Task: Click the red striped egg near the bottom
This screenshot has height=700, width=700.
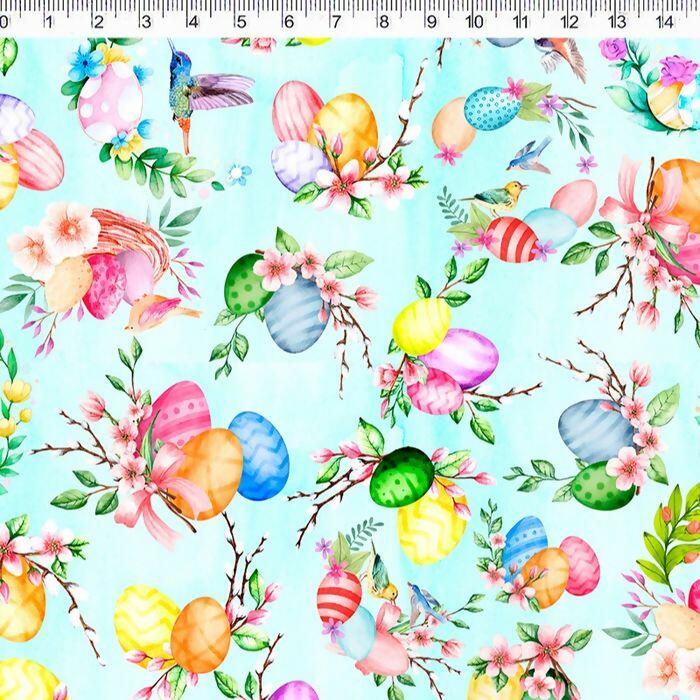Action: (x=339, y=596)
